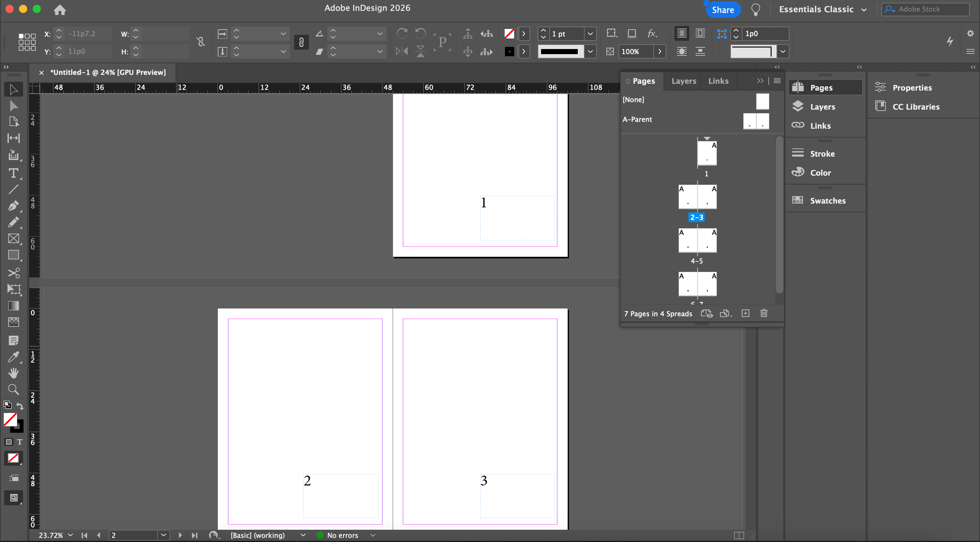Select the Eyedropper tool
Viewport: 980px width, 542px height.
click(x=13, y=357)
